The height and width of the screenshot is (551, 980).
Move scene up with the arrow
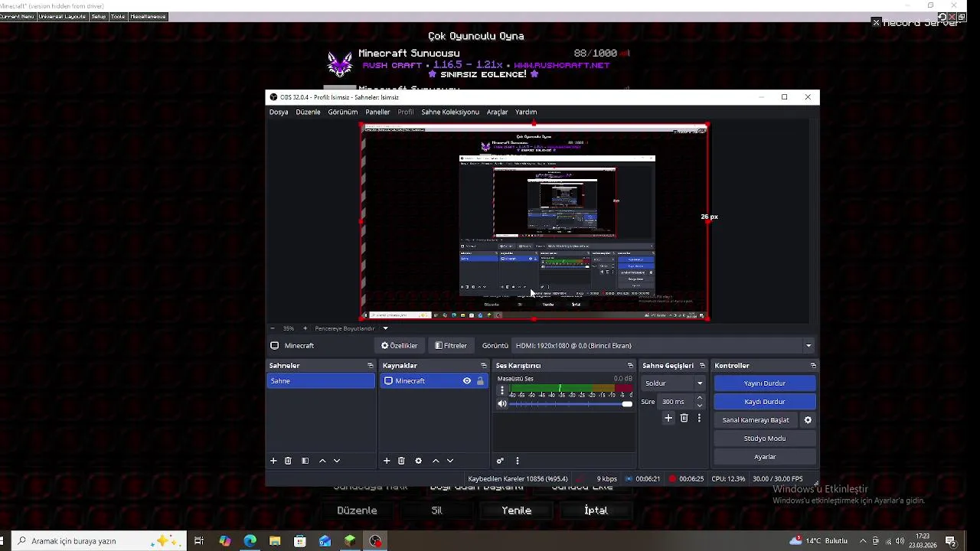click(x=322, y=461)
